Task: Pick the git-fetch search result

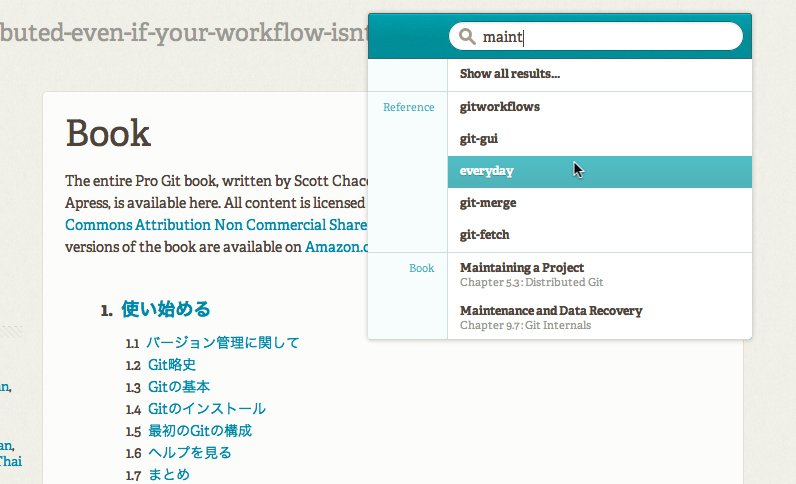Action: [x=485, y=235]
